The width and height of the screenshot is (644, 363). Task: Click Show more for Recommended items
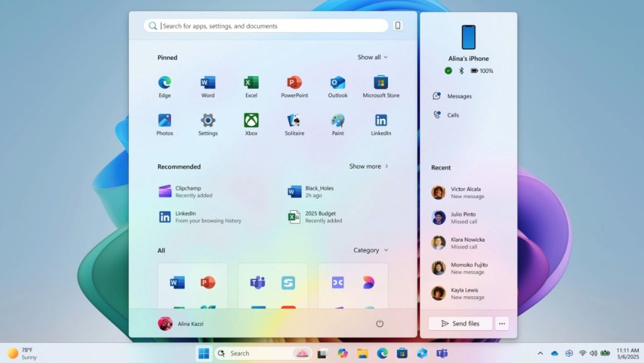(x=369, y=166)
